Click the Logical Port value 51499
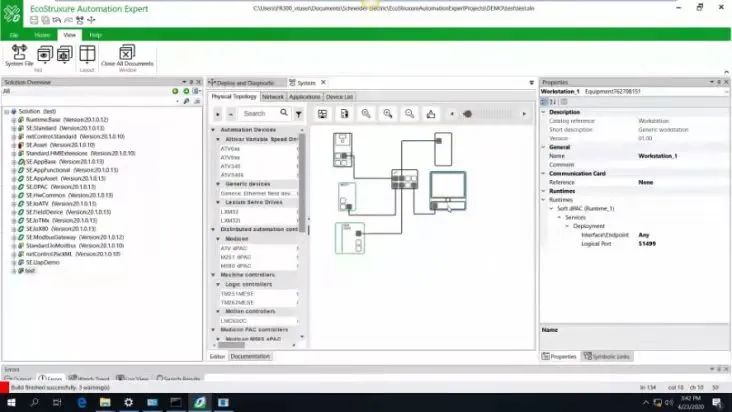732x412 pixels. [x=647, y=244]
